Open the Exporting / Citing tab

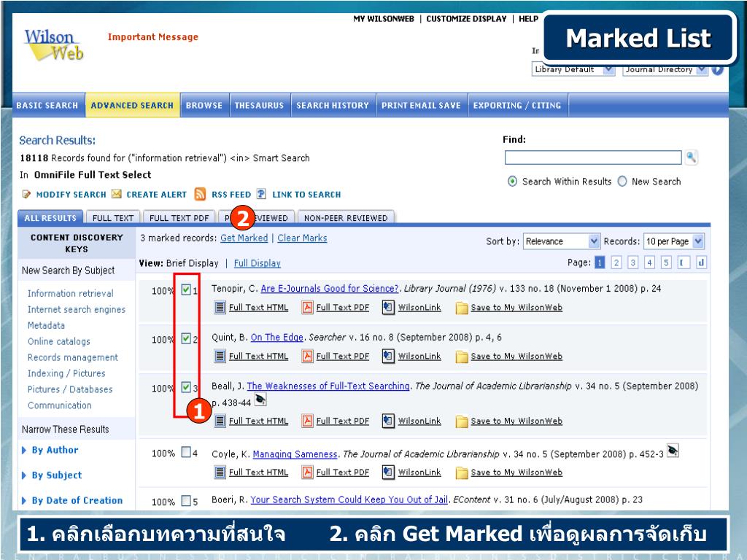[517, 105]
